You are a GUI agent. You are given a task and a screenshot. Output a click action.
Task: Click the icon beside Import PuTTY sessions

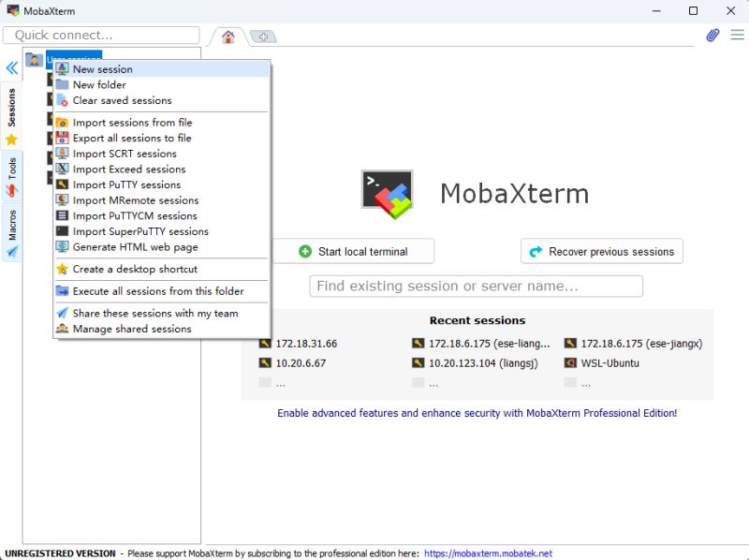click(62, 184)
